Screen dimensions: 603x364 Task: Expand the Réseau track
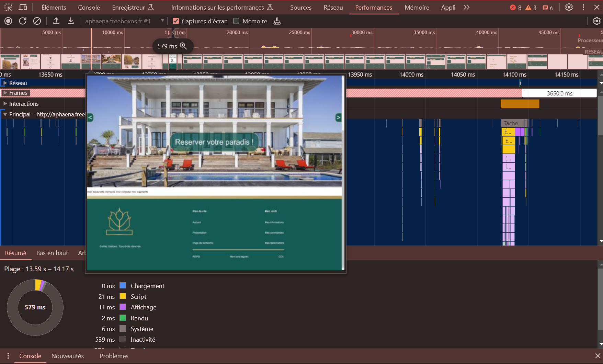pos(5,83)
